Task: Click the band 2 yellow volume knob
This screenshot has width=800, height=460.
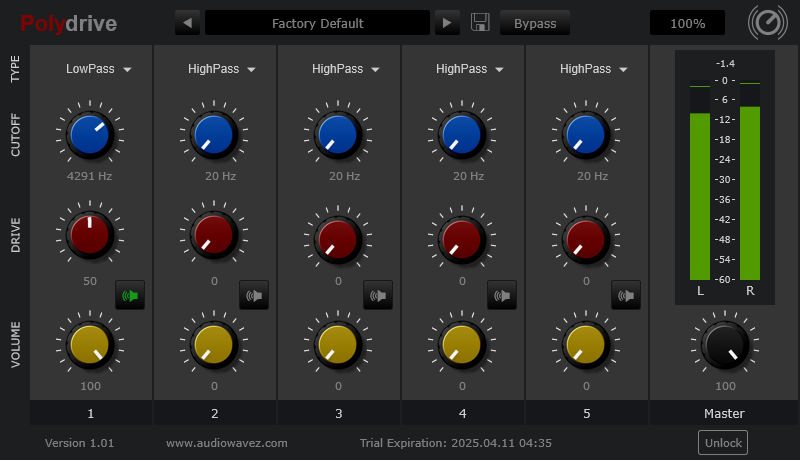Action: [214, 345]
